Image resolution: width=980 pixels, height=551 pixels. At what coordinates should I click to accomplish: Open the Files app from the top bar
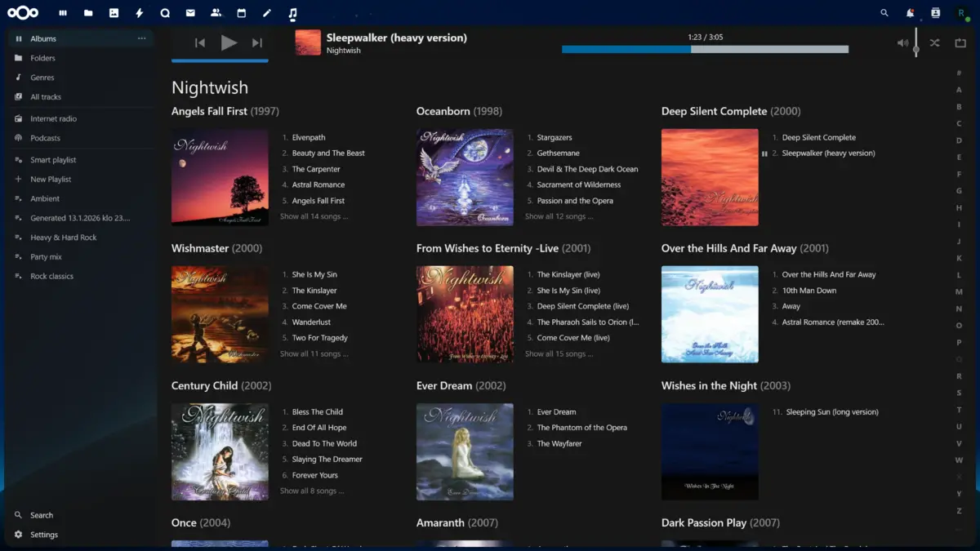click(88, 13)
